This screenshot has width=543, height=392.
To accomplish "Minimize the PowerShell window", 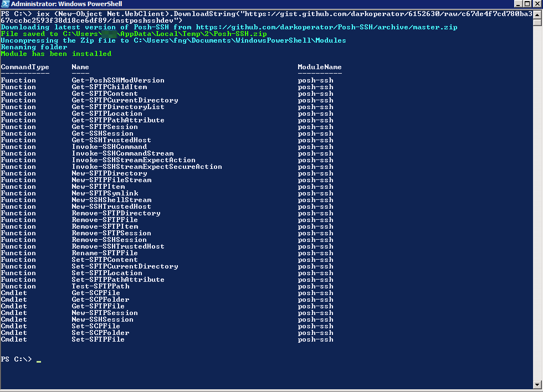I will [518, 4].
